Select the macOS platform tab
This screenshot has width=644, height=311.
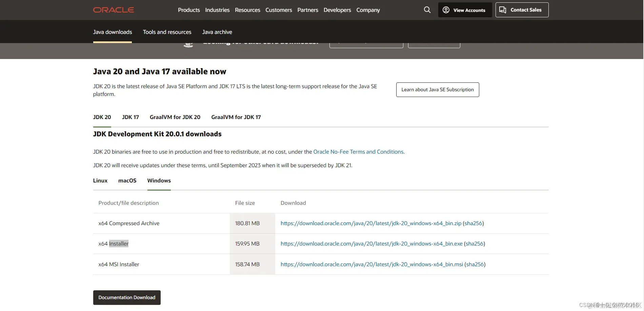point(127,180)
